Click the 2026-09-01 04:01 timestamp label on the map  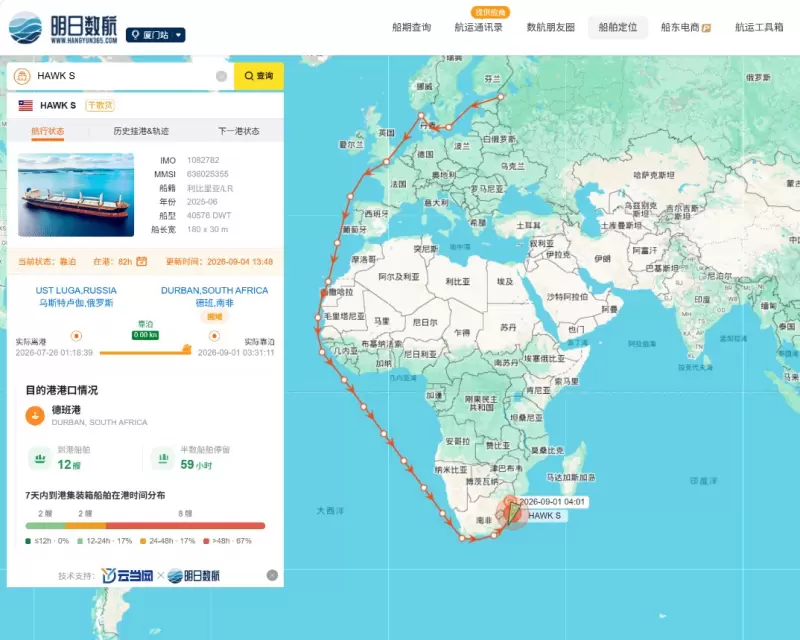(x=552, y=502)
